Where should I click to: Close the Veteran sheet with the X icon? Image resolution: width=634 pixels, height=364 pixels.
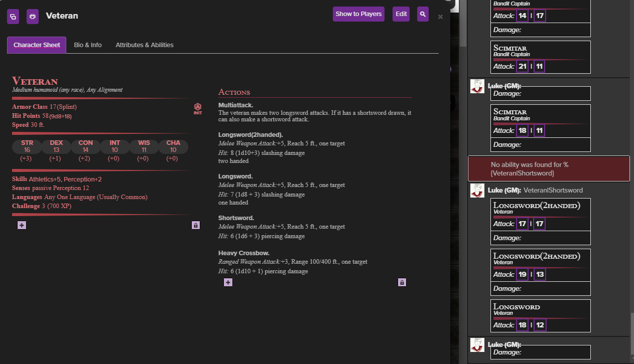pos(440,17)
